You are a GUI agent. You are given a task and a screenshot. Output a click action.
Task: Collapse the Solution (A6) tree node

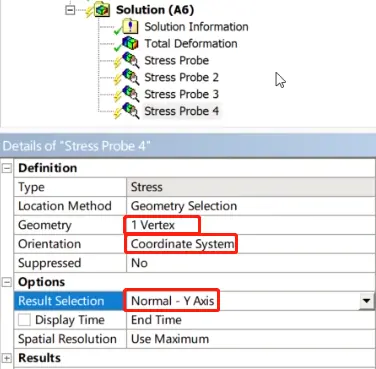pos(70,10)
